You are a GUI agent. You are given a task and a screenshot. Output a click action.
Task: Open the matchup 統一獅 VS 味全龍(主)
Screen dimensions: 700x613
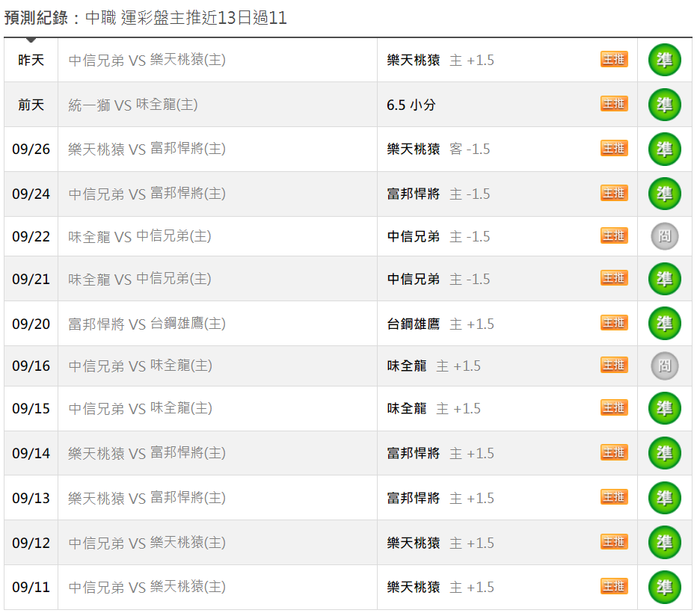tap(133, 105)
